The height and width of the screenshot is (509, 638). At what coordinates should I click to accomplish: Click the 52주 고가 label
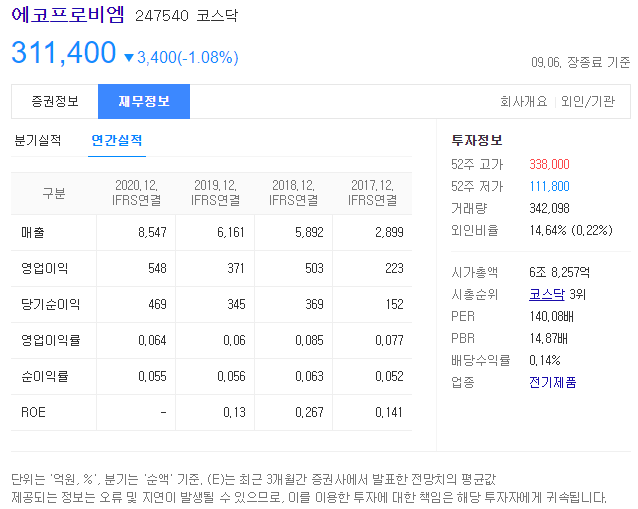[477, 164]
